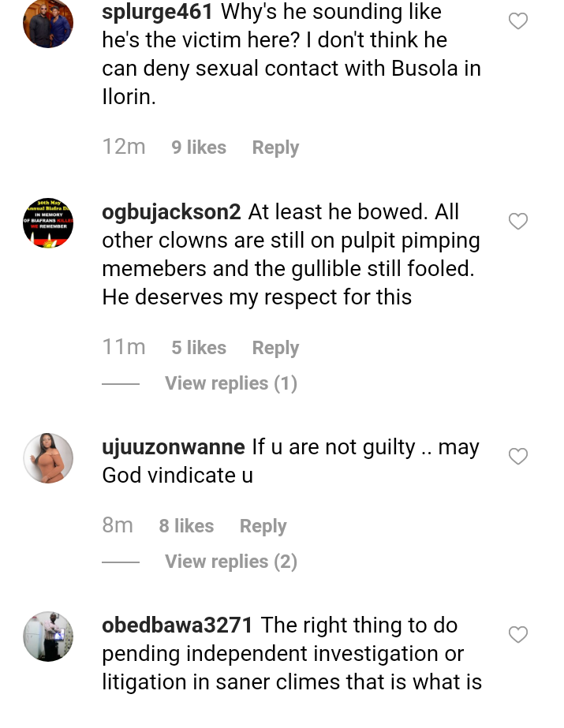Reply to ujuuzonwanne's comment
Viewport: 564px width, 728px height.
(x=263, y=526)
